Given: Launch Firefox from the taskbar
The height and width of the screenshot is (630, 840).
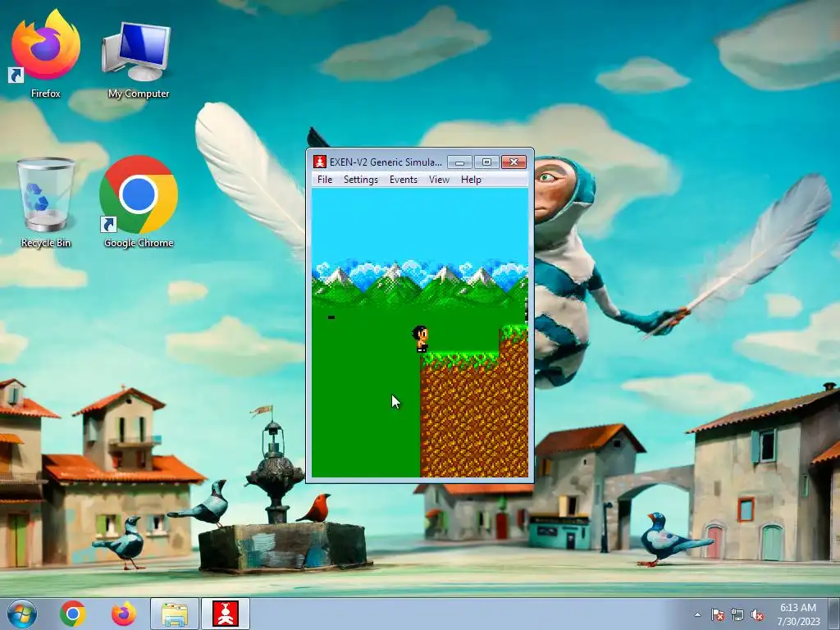Looking at the screenshot, I should pyautogui.click(x=123, y=614).
